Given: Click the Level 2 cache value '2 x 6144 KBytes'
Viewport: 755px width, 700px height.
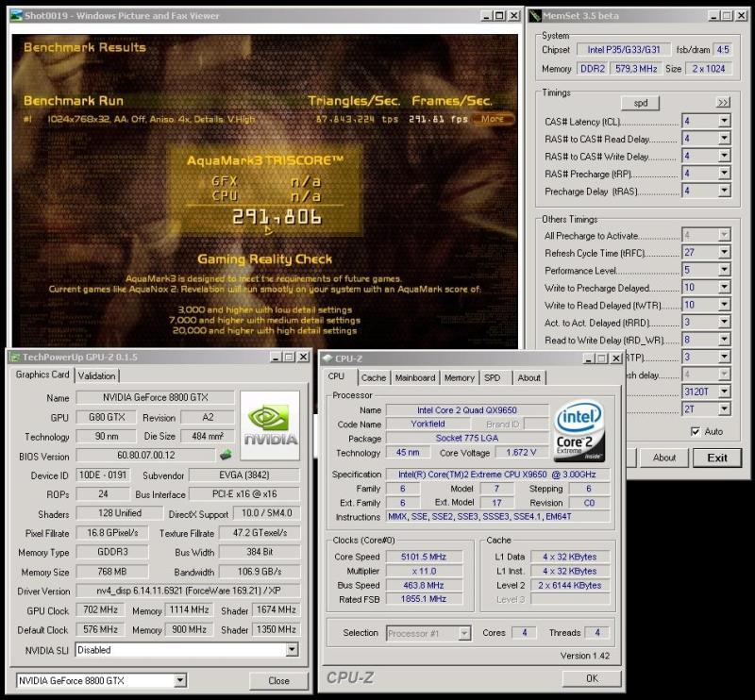Looking at the screenshot, I should [x=570, y=586].
